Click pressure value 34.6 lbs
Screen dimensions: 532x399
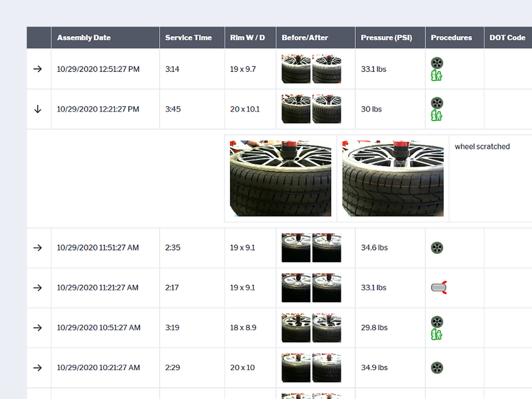374,248
